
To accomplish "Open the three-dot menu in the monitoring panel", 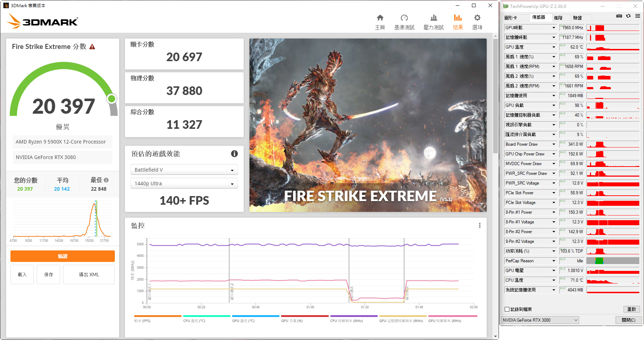I will (479, 225).
